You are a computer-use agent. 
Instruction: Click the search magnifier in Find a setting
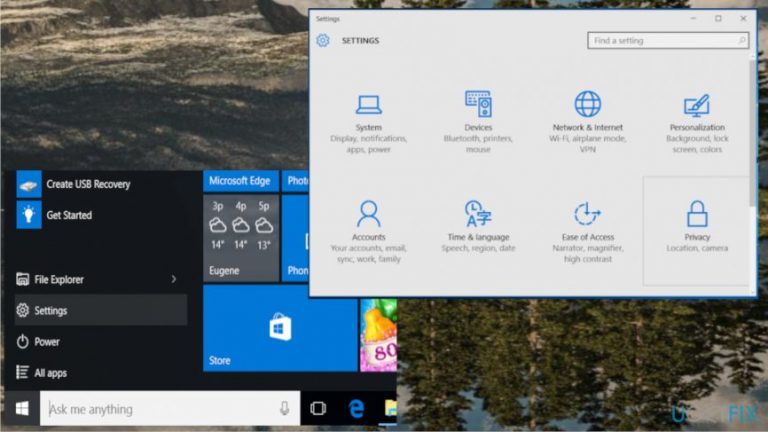(x=742, y=40)
